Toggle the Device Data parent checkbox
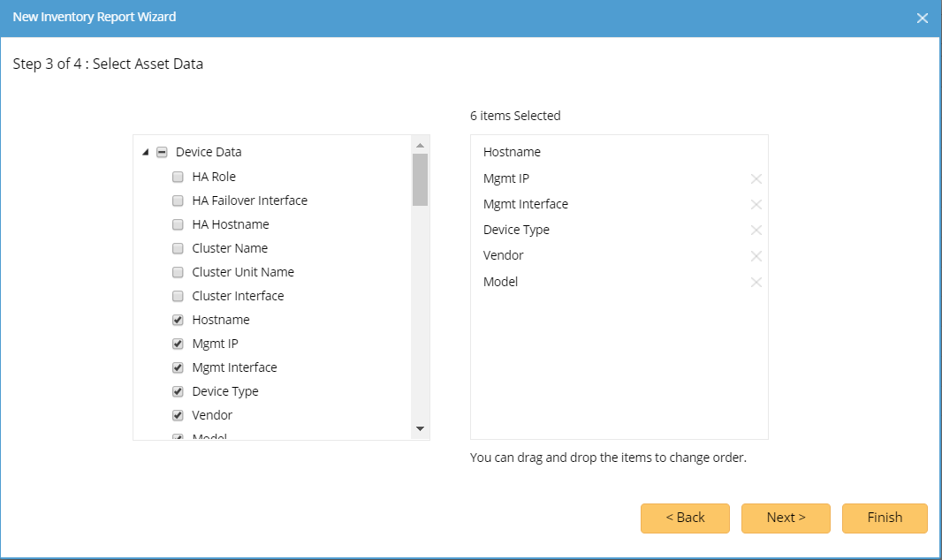942x560 pixels. pos(162,152)
